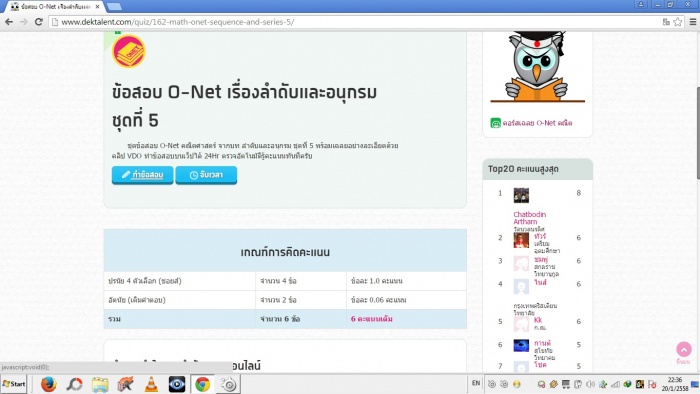Click the show desktop button
The image size is (700, 394).
tap(695, 384)
